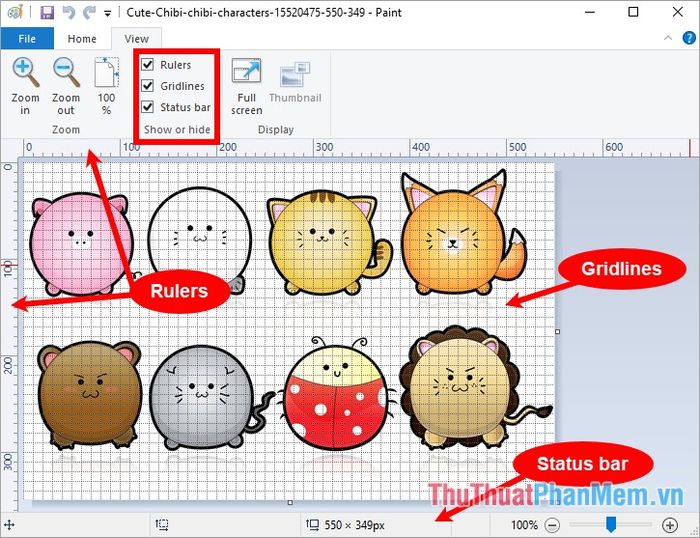Uncheck the Rulers checkbox
The height and width of the screenshot is (538, 700).
pyautogui.click(x=148, y=64)
